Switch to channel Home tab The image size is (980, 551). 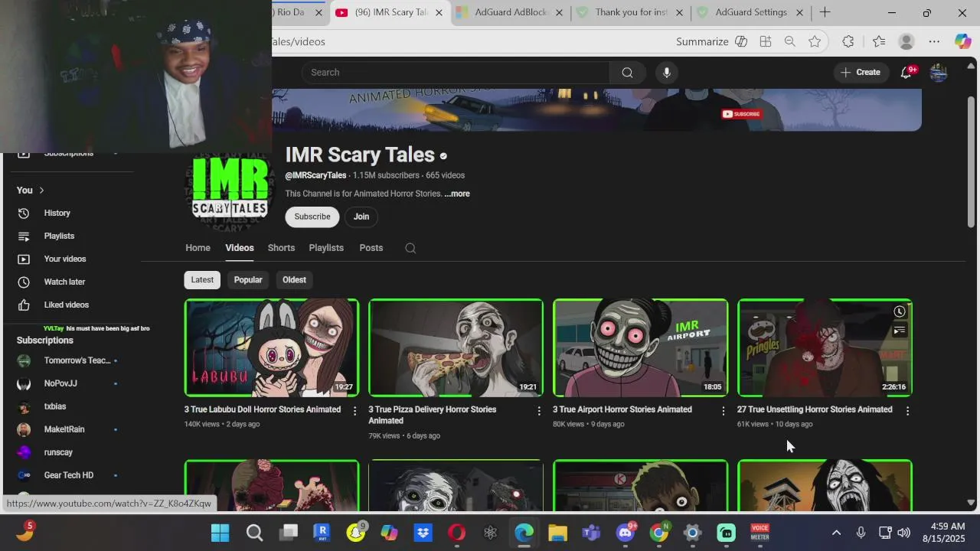pyautogui.click(x=198, y=248)
